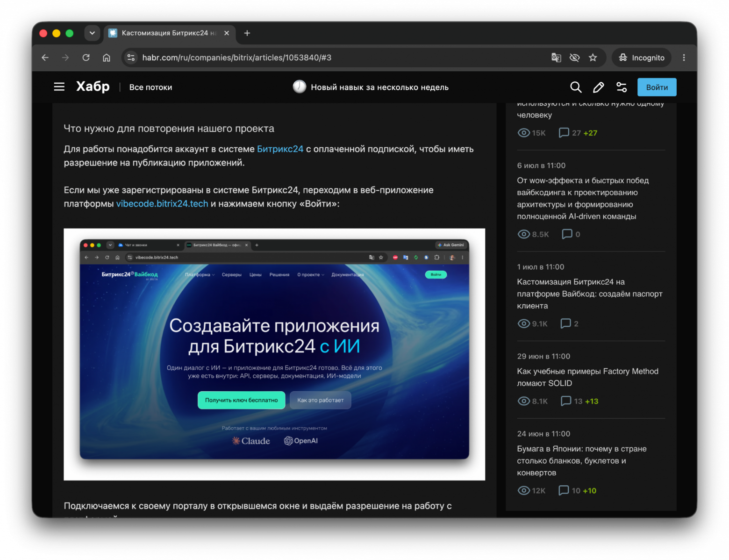
Task: Click Битрикс24 Вайбкод logo in the screenshot
Action: tap(129, 275)
